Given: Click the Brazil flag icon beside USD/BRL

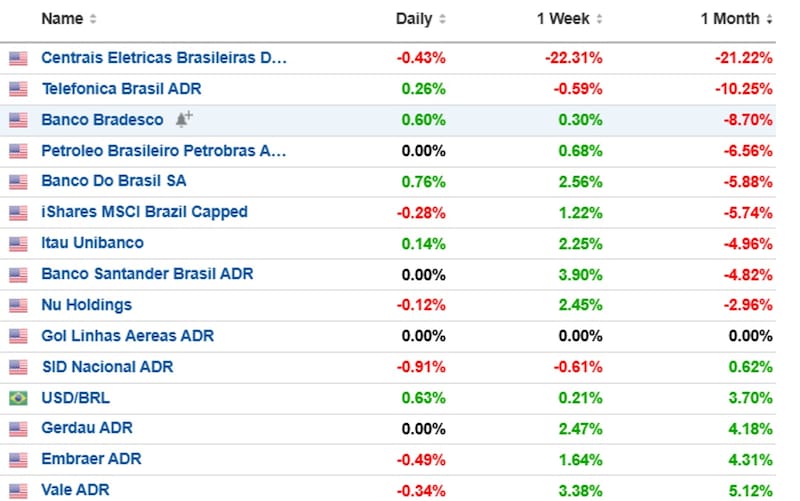Looking at the screenshot, I should click(17, 398).
